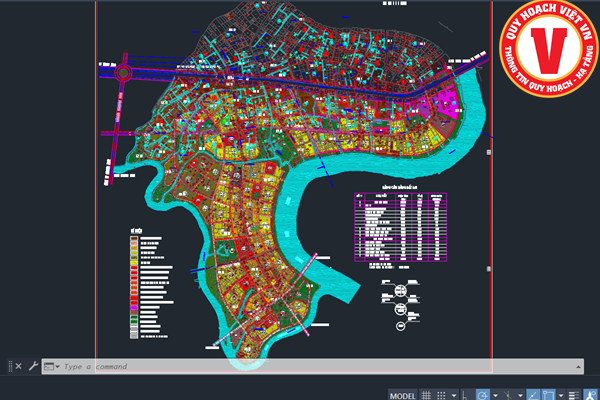Show the lineweight display icon
Image resolution: width=600 pixels, height=400 pixels.
(x=574, y=393)
